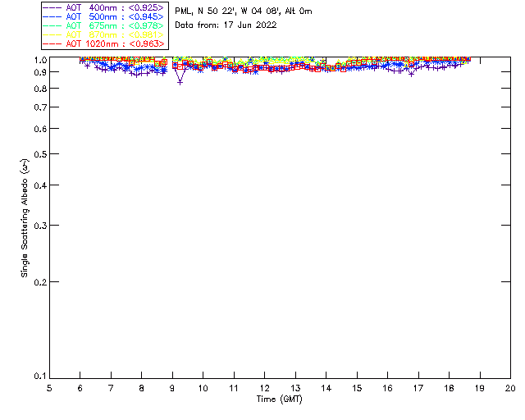This screenshot has width=525, height=420.
Task: Click the y-axis value 0.3
Action: [x=40, y=226]
